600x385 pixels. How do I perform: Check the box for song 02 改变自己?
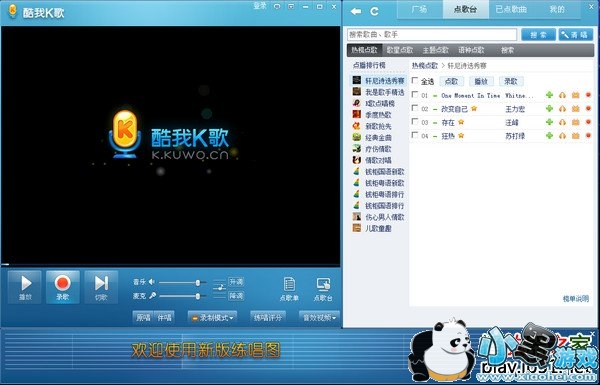[414, 108]
